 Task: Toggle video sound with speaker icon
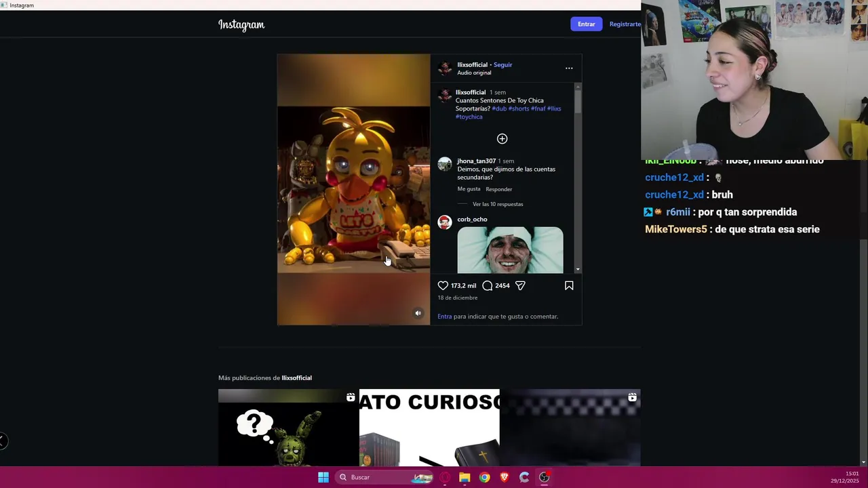(x=418, y=313)
